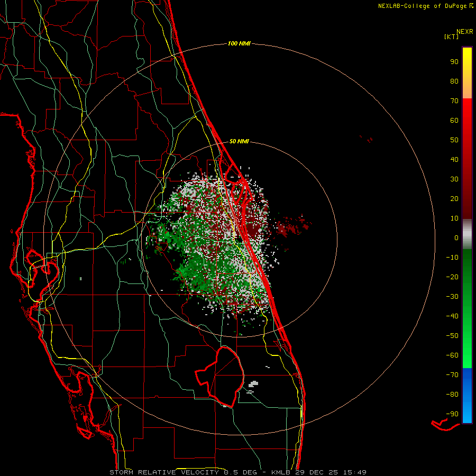Select the 40 value on the velocity scale
Viewport: 476px width, 476px height.
click(x=454, y=160)
